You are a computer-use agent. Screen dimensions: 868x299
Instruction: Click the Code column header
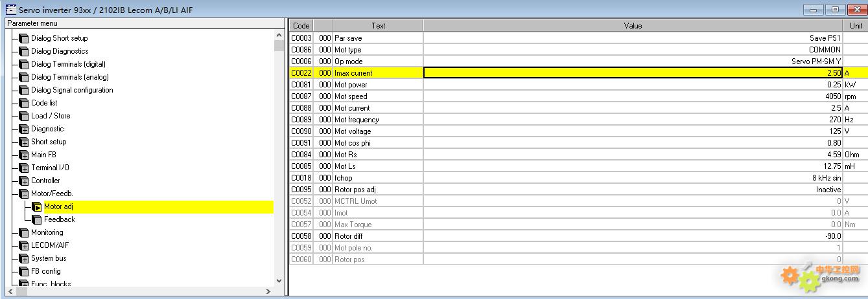pyautogui.click(x=301, y=26)
